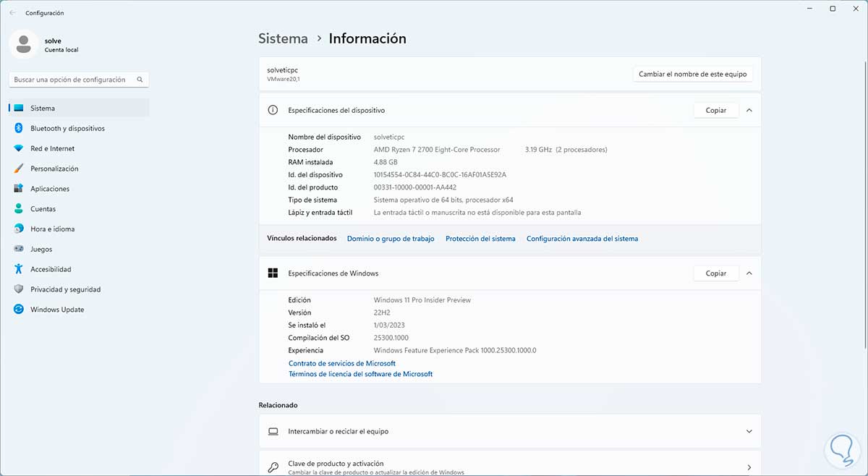Select the build number 25300.1000
This screenshot has width=868, height=476.
(391, 338)
